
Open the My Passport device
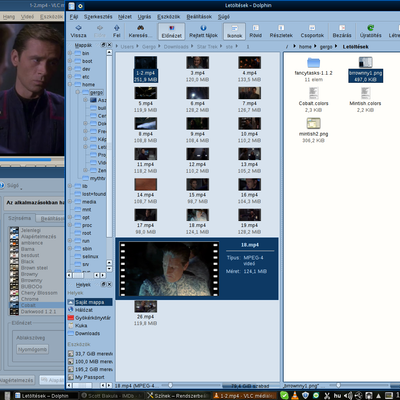coord(89,377)
